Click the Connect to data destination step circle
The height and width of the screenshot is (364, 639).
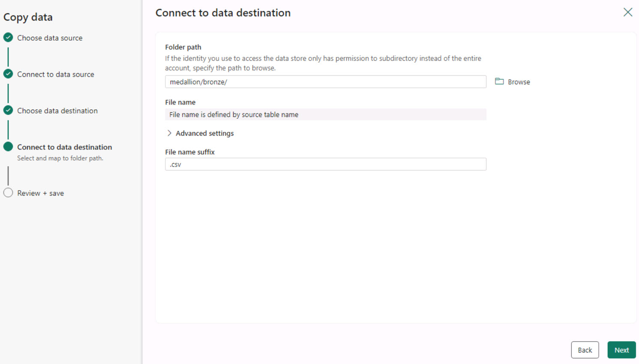8,147
